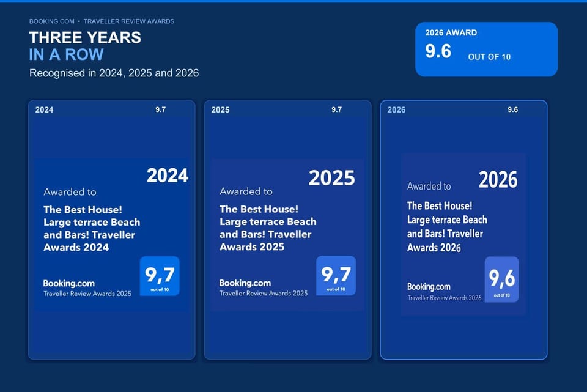
Task: Click 'Traveller Review Awards 2025' in the 2025 certificate
Action: tap(264, 293)
